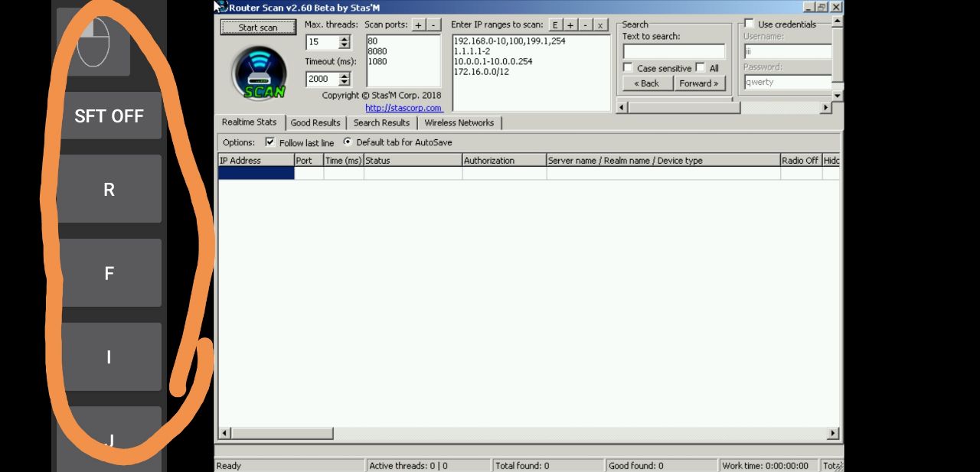
Task: Click the options panel scroll-right arrow
Action: click(x=825, y=108)
